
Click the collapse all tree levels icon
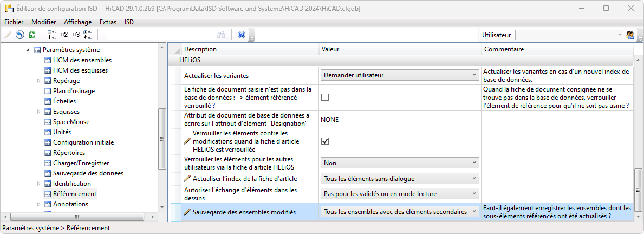(51, 35)
